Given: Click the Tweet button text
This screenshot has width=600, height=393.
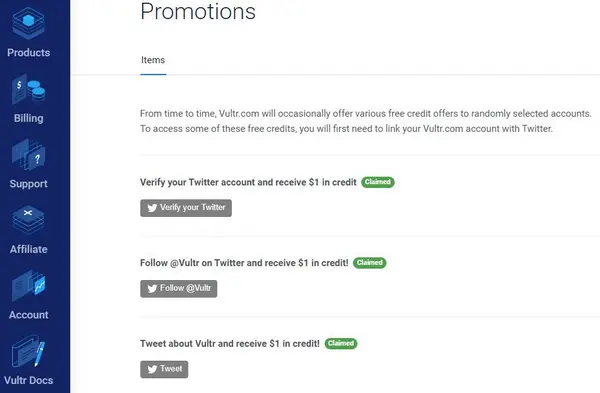Looking at the screenshot, I should pyautogui.click(x=171, y=369).
